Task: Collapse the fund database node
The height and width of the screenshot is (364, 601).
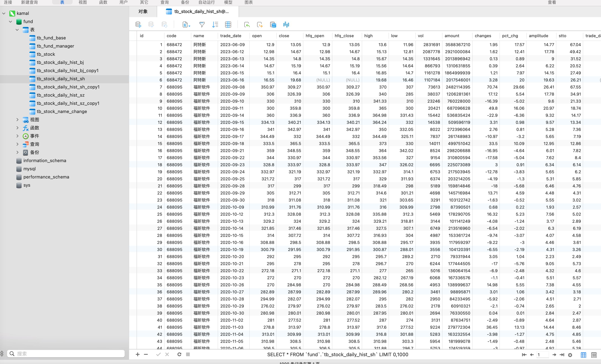Action: 10,21
